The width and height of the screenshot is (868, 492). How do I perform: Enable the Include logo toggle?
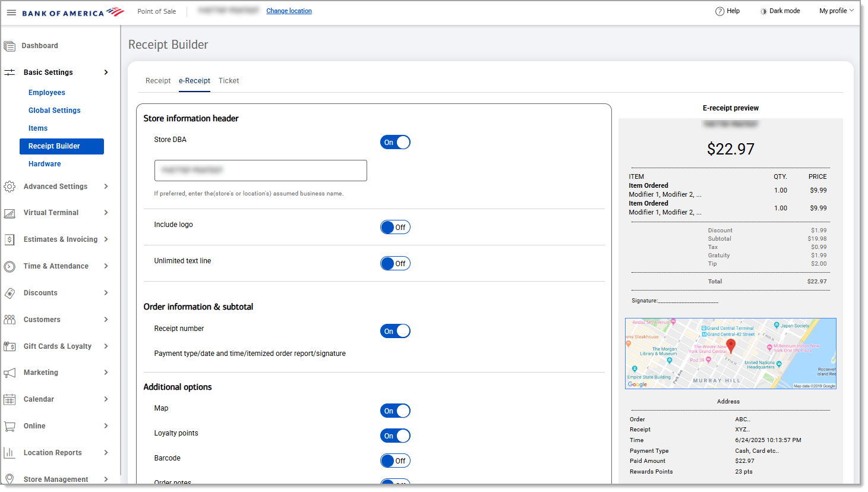(395, 227)
